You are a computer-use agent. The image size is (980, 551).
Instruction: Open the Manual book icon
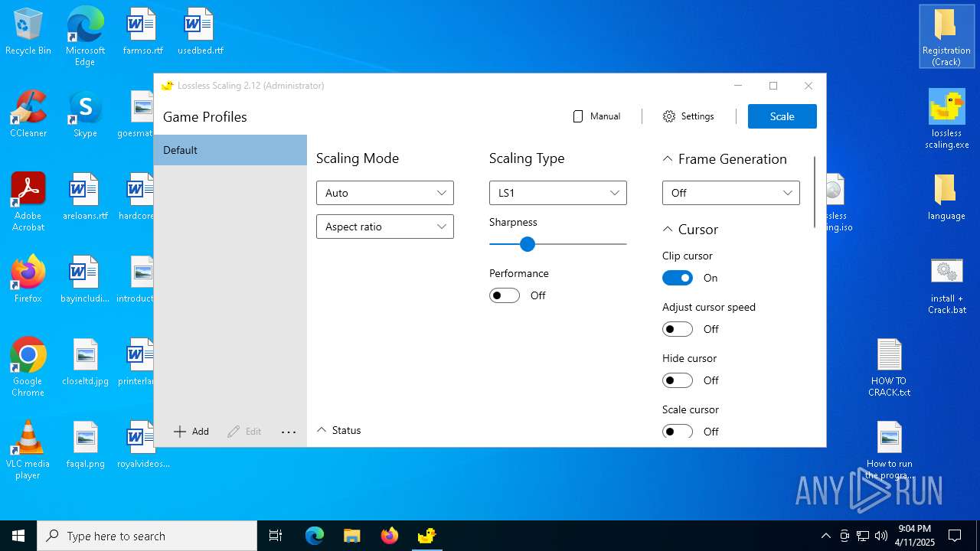(596, 116)
